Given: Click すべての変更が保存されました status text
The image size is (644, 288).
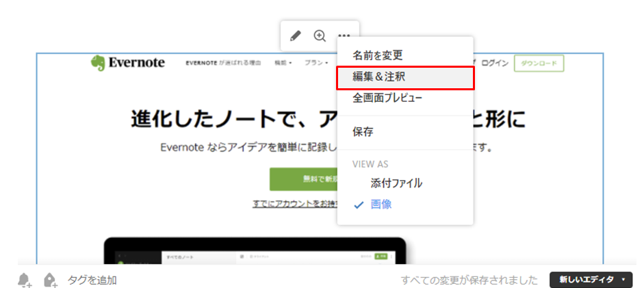Looking at the screenshot, I should [x=469, y=280].
